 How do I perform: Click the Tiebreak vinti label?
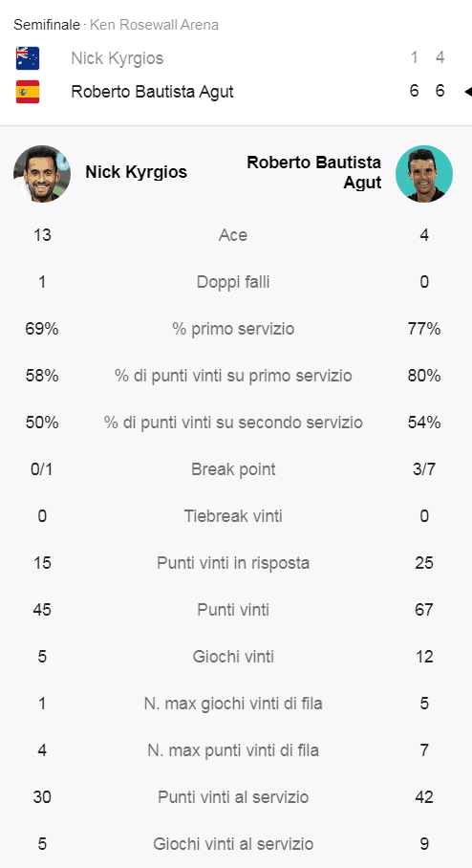[233, 516]
